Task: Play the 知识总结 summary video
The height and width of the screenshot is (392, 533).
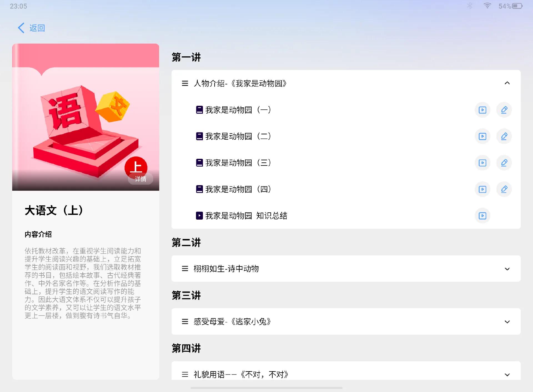Action: pos(482,216)
